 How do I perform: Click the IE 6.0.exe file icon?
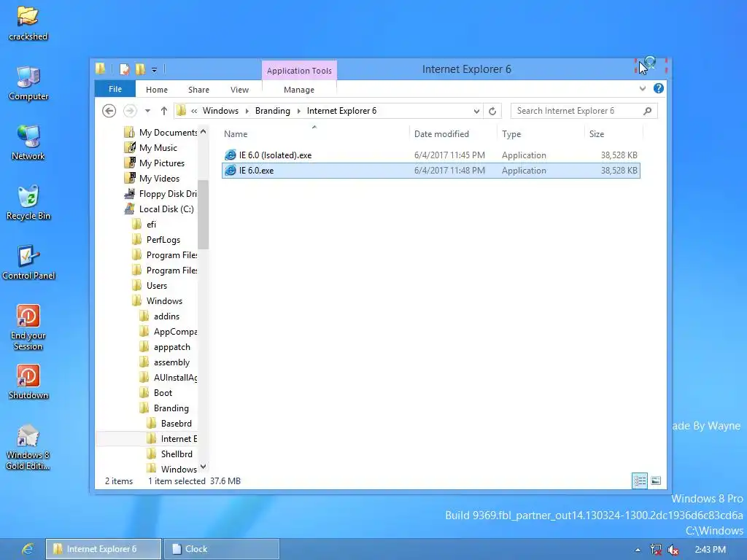(x=230, y=171)
